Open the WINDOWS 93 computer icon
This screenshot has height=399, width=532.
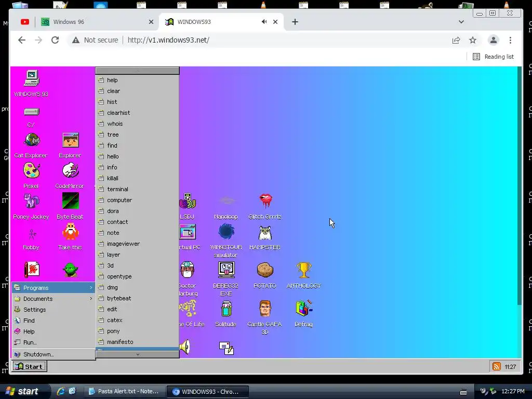point(31,79)
